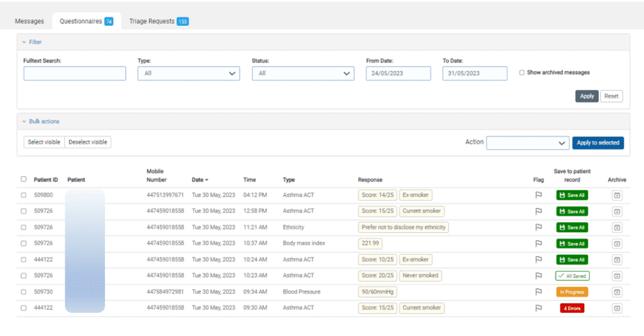Flag the Blood Pressure questionnaire row
Image resolution: width=644 pixels, height=336 pixels.
point(538,292)
